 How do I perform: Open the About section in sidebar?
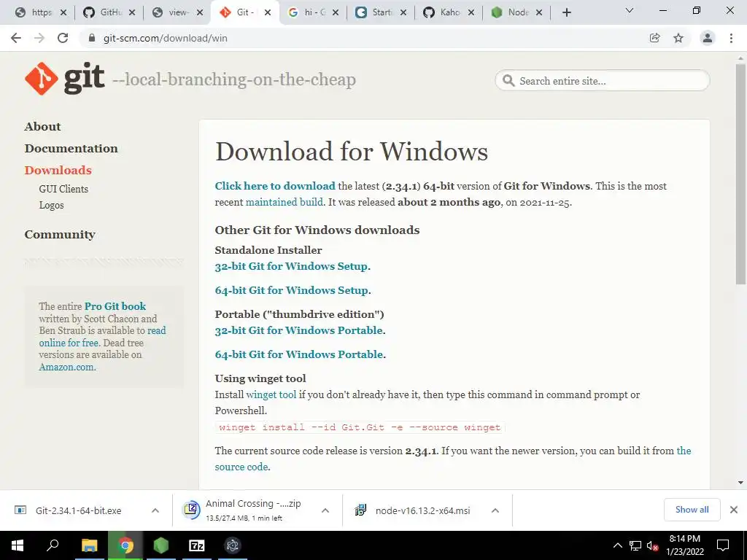coord(42,126)
